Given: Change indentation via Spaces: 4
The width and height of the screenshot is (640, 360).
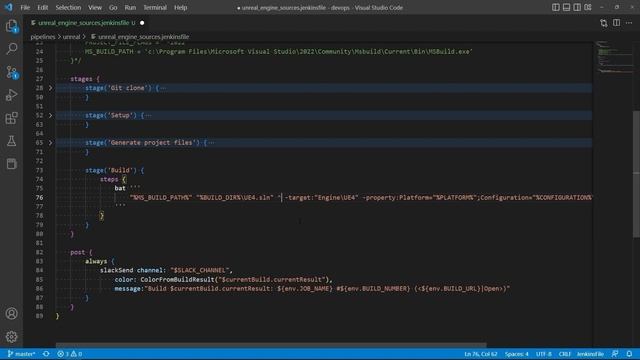Looking at the screenshot, I should click(x=516, y=354).
